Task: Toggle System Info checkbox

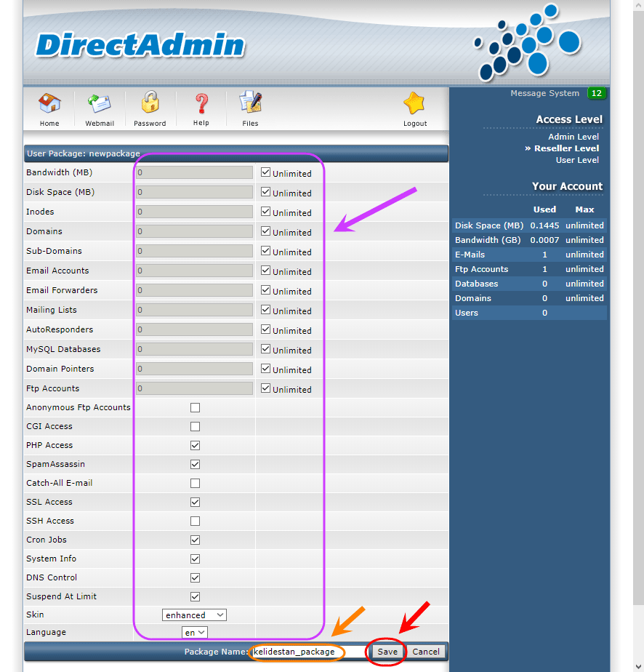Action: click(196, 559)
